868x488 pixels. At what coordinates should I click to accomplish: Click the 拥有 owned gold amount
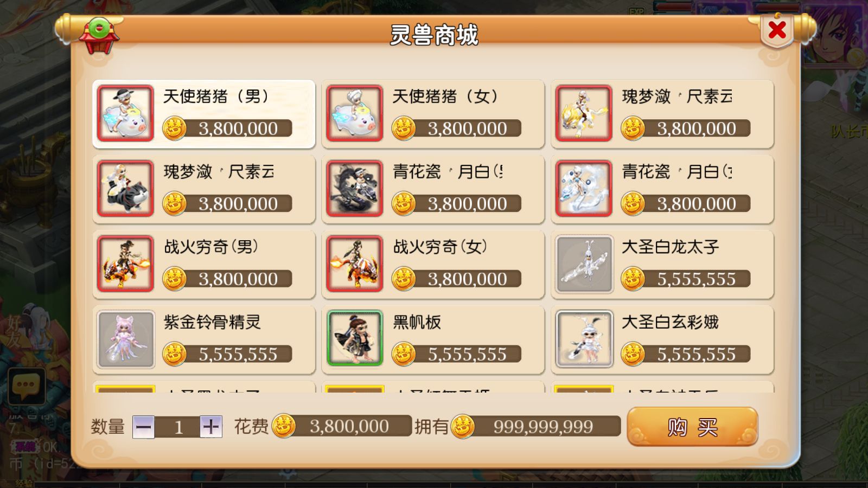coord(543,426)
